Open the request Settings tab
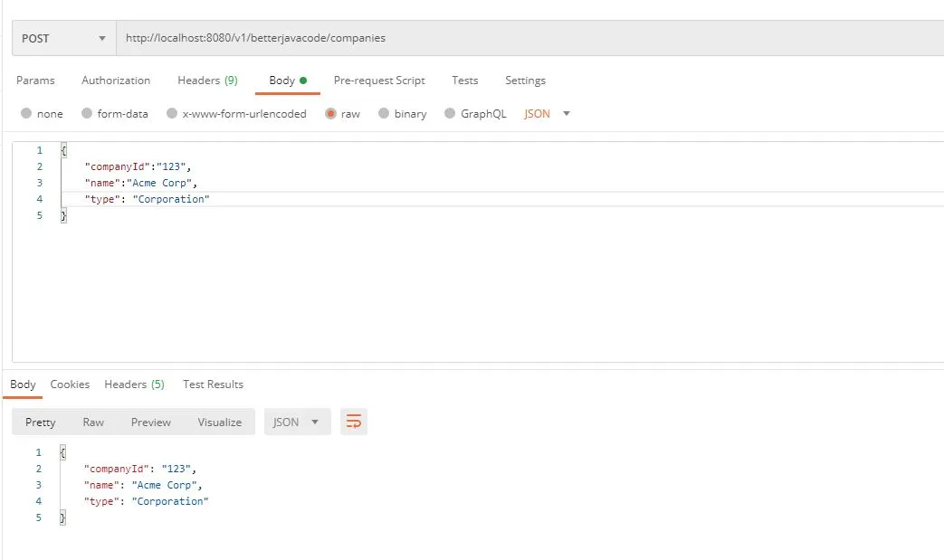 coord(525,81)
